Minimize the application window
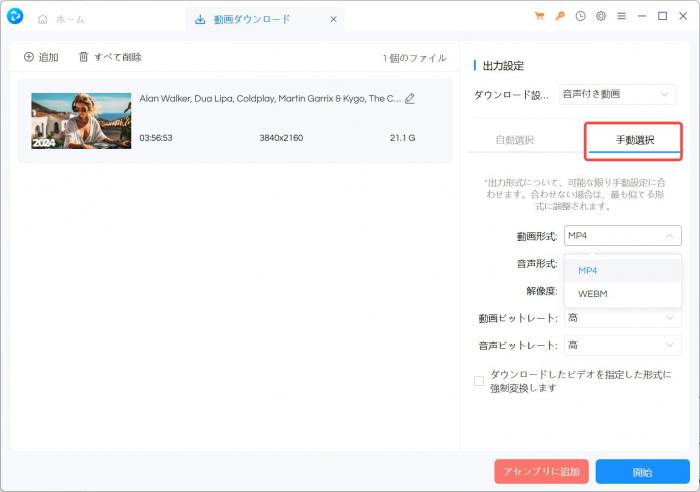This screenshot has height=492, width=700. [x=642, y=17]
